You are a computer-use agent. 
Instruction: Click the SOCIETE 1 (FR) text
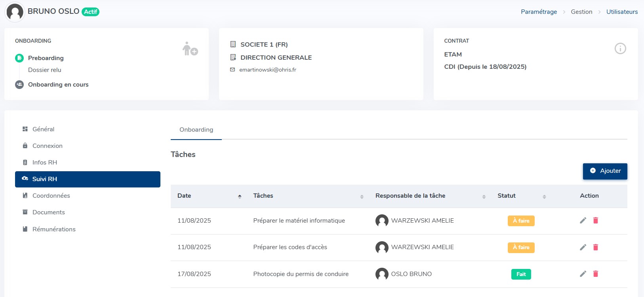point(264,45)
